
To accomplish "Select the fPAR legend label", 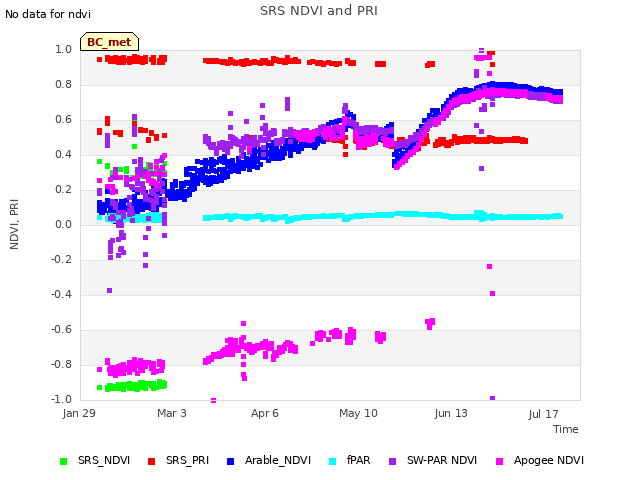I will pyautogui.click(x=359, y=460).
